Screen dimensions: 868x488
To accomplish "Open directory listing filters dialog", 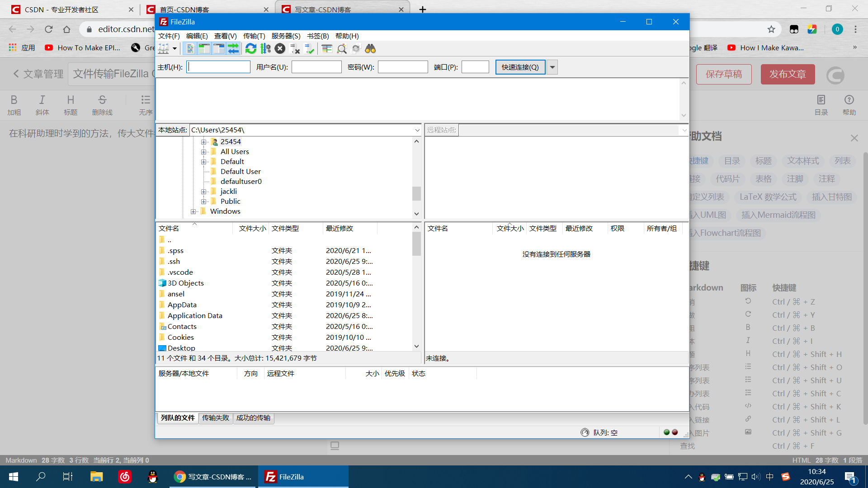I will pos(327,49).
